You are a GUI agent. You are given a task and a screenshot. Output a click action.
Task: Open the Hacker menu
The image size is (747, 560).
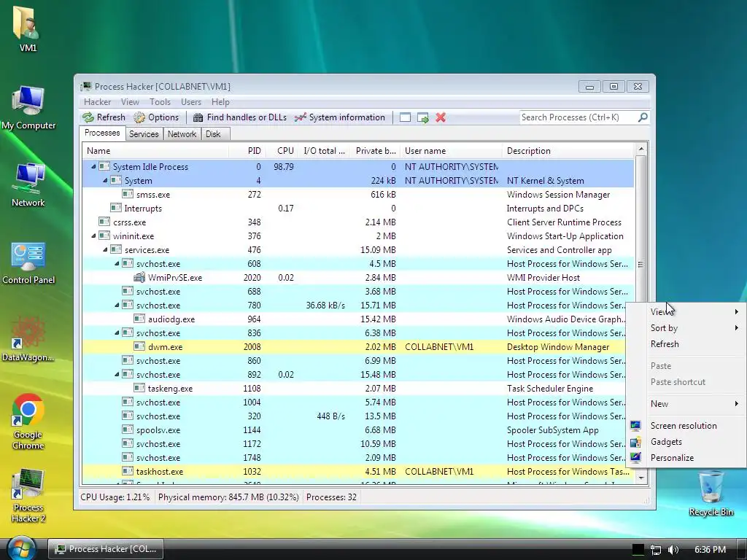click(x=97, y=102)
